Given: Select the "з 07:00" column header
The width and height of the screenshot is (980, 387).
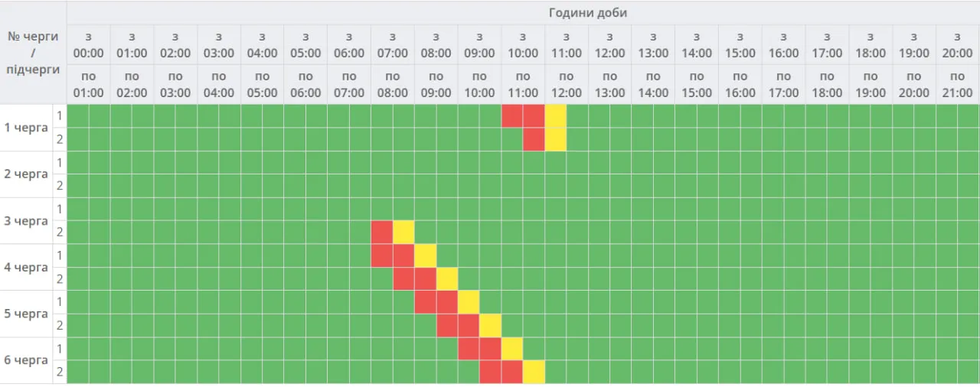Looking at the screenshot, I should click(x=393, y=45).
